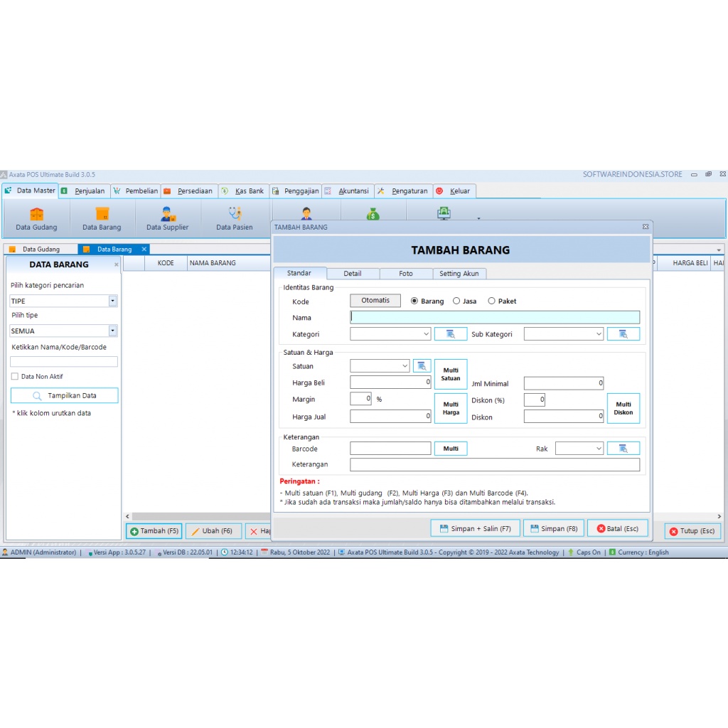
Task: Switch to the Foto tab
Action: pos(405,273)
